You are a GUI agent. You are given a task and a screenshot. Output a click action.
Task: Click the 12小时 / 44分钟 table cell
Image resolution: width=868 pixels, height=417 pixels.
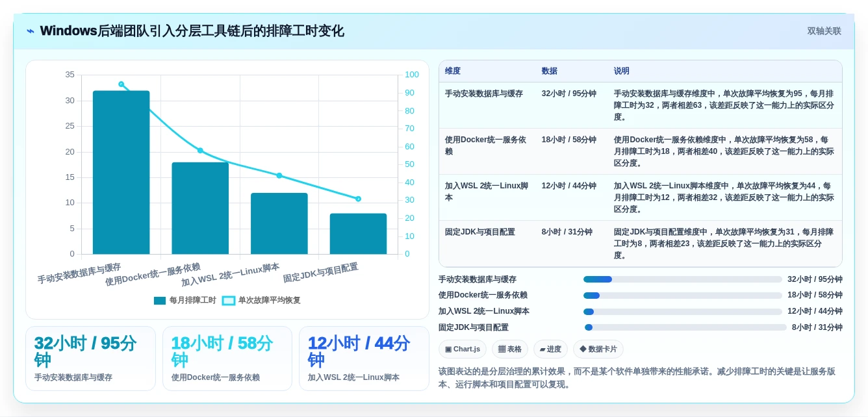572,197
